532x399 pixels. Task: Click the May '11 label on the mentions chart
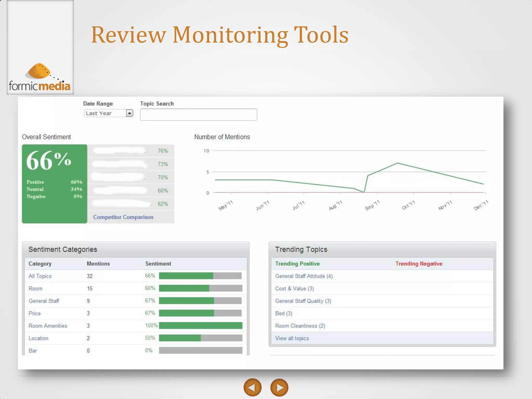click(226, 205)
